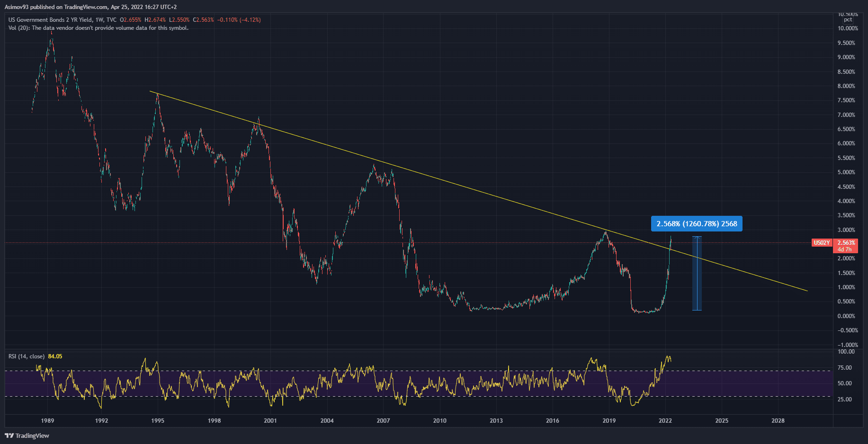868x444 pixels.
Task: Click the 2028 label on time axis
Action: [x=778, y=420]
